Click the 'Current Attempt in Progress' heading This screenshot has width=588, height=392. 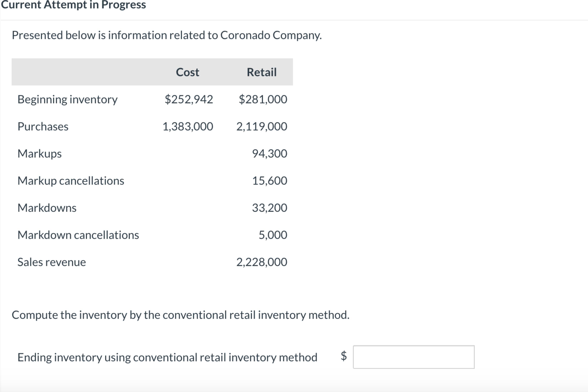(73, 4)
